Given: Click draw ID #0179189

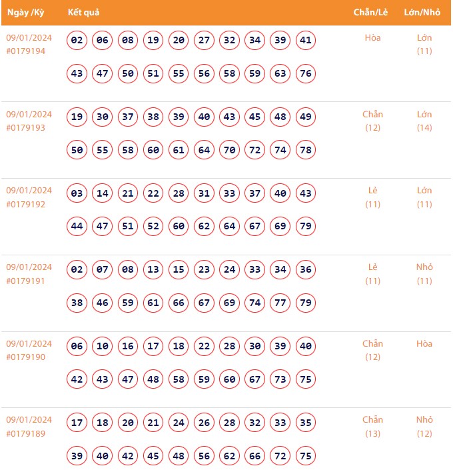Looking at the screenshot, I should click(25, 433).
